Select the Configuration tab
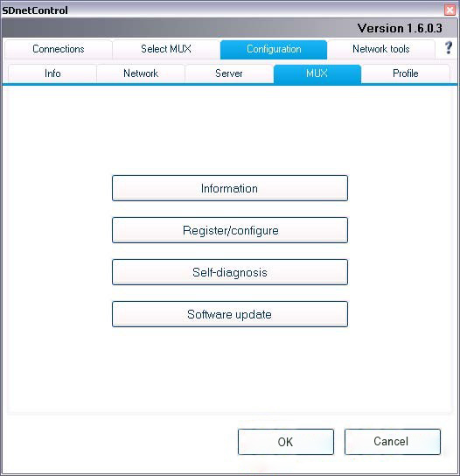Screen dimensions: 460x476 click(274, 49)
